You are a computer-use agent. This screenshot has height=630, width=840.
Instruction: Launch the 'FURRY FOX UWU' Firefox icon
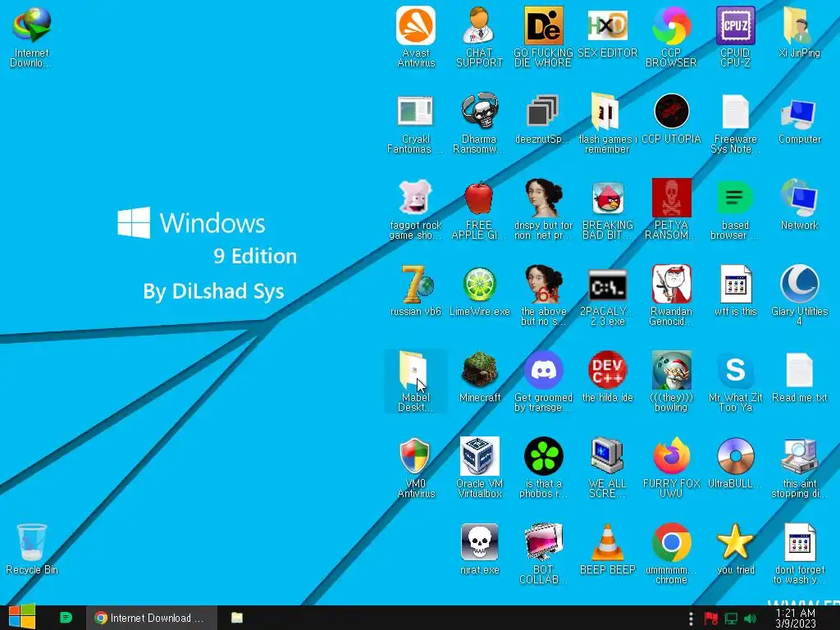coord(671,468)
